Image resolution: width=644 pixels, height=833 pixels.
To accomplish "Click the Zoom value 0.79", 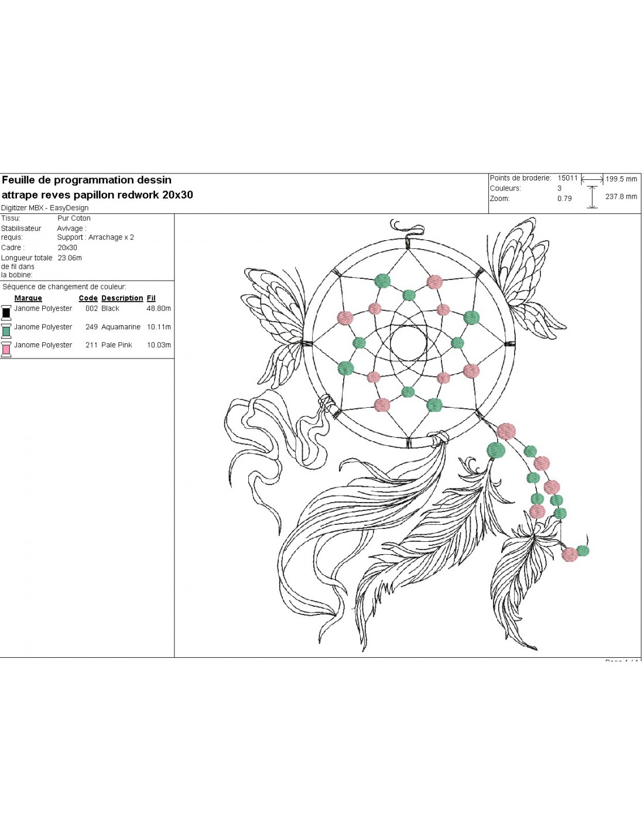I will 564,199.
